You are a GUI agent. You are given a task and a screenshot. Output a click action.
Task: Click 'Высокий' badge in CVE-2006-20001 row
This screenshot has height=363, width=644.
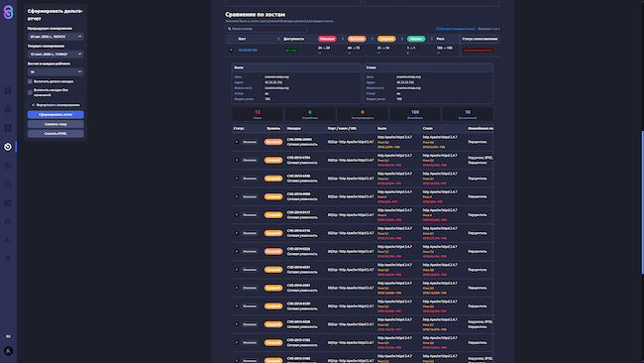pyautogui.click(x=273, y=142)
